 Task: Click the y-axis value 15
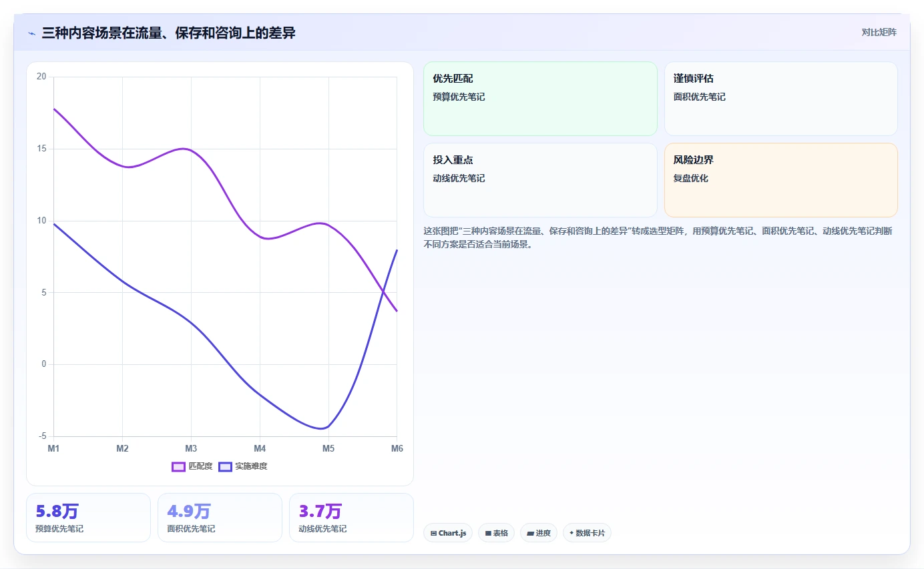coord(41,149)
